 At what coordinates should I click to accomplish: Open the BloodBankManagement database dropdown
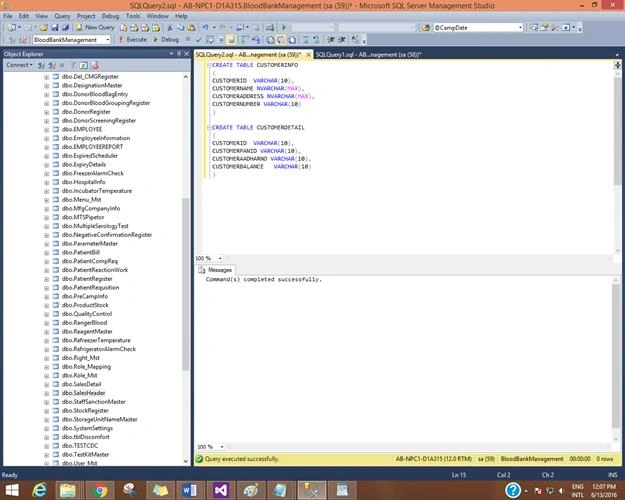pos(72,39)
